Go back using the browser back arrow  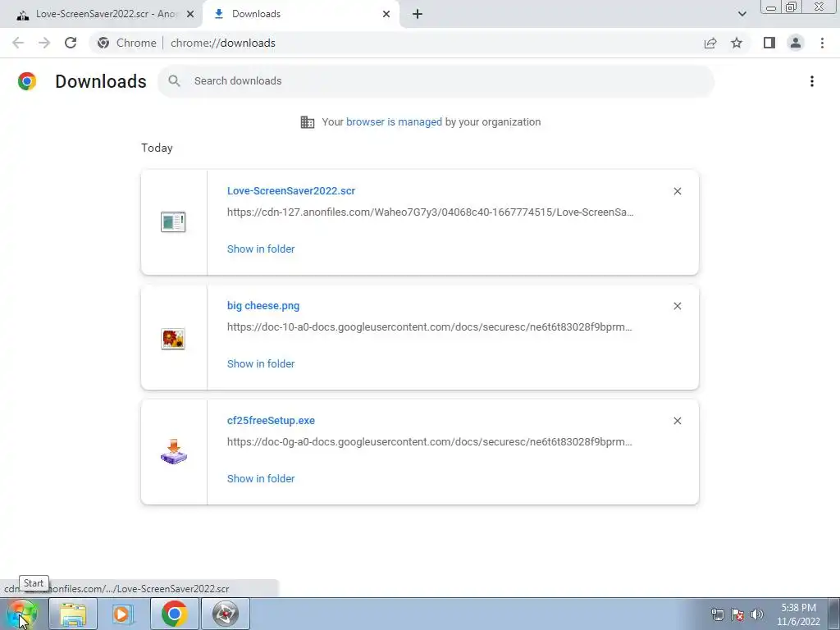coord(18,43)
